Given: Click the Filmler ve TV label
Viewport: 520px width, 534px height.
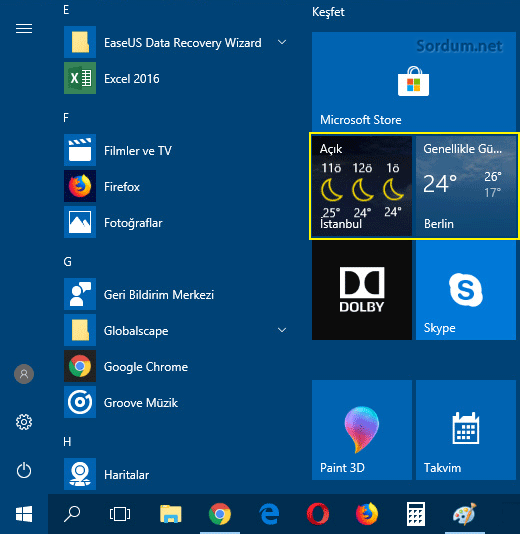Looking at the screenshot, I should point(138,151).
